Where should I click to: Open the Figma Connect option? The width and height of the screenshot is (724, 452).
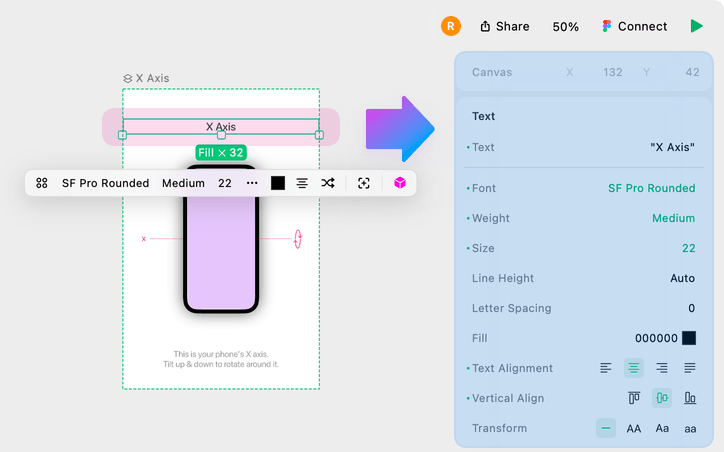pos(634,26)
